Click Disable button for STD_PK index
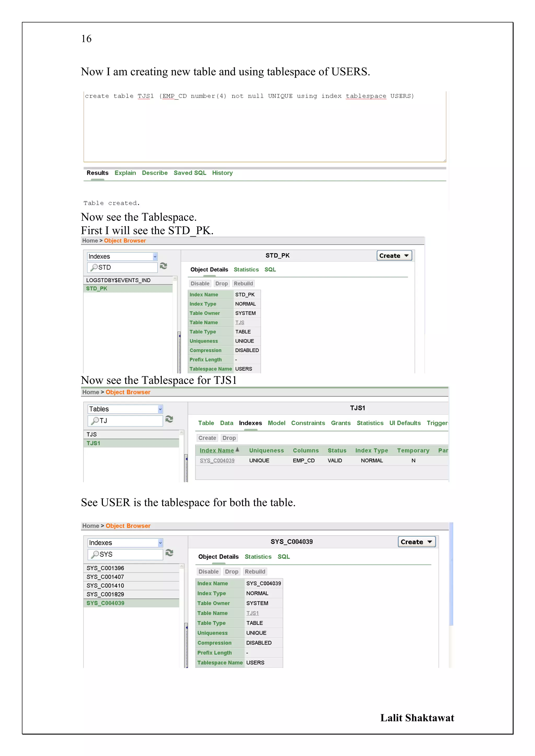The width and height of the screenshot is (535, 756). [x=200, y=284]
